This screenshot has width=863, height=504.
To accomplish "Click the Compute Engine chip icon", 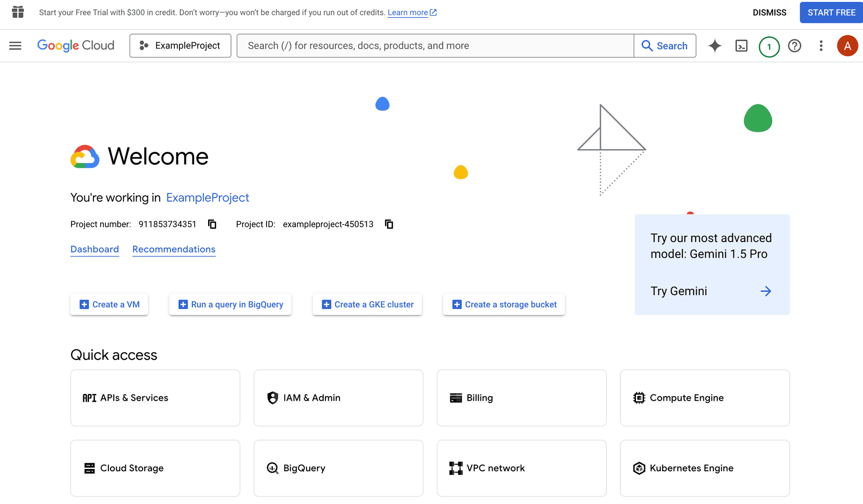I will (x=639, y=398).
